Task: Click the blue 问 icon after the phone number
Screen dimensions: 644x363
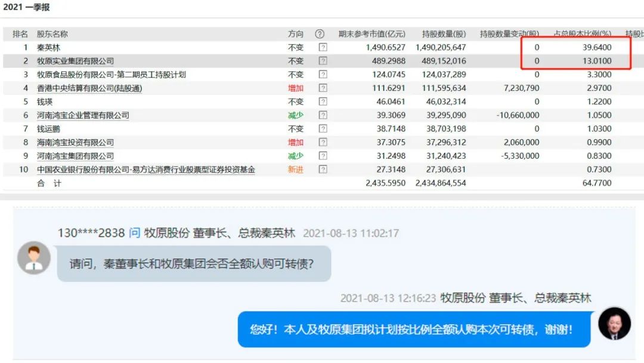Action: click(x=134, y=233)
